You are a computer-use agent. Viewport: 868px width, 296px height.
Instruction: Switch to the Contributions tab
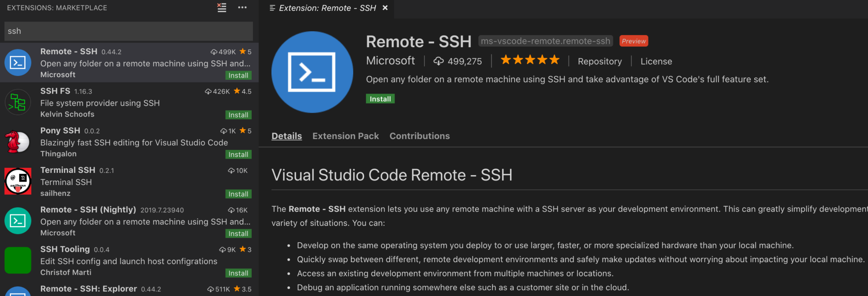click(x=419, y=136)
